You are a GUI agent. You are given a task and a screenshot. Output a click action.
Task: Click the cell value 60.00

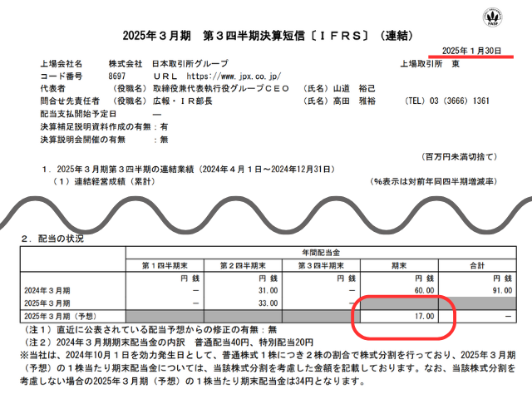click(x=424, y=291)
